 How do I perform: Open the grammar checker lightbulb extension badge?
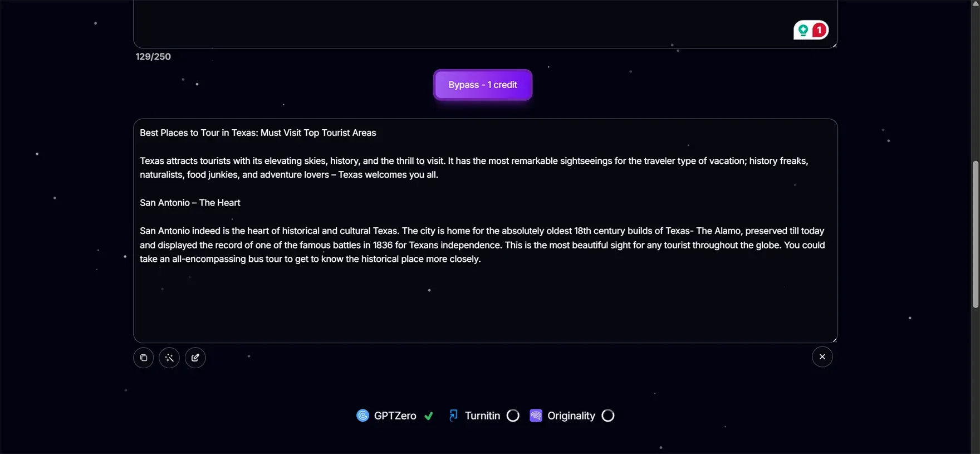point(802,30)
